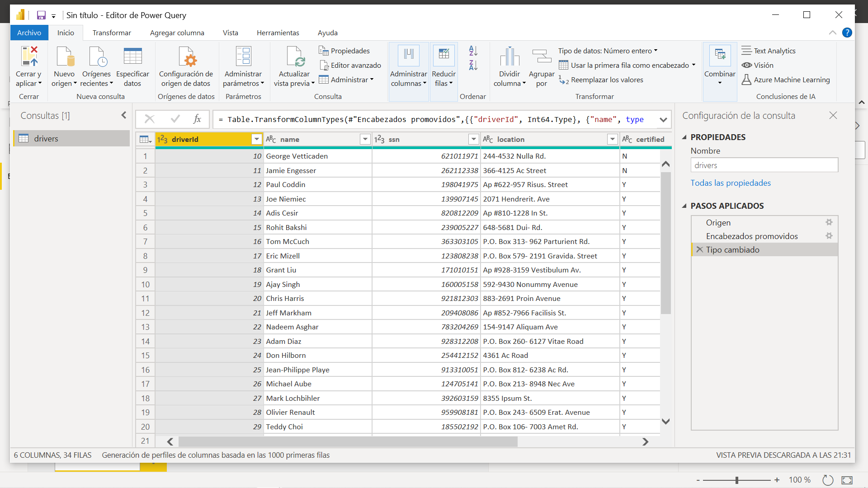Screen dimensions: 868x488
Task: Click the Dividir columna icon
Action: coord(509,56)
